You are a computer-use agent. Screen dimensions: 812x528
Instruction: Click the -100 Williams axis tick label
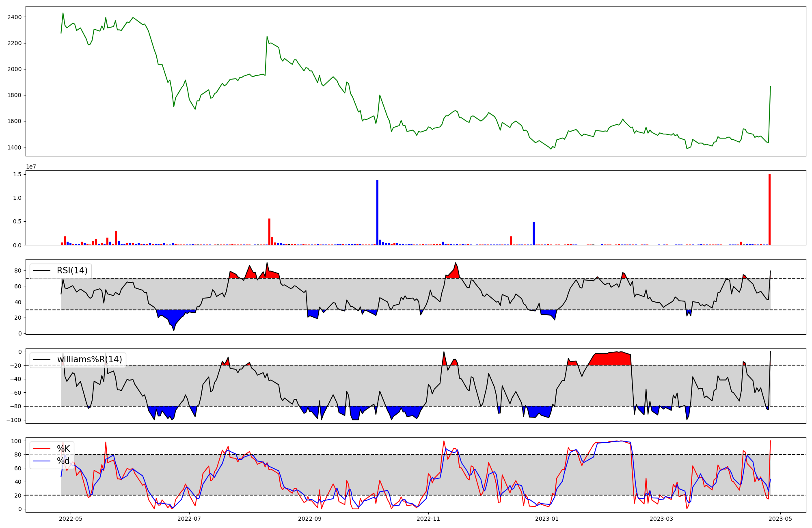coord(14,420)
